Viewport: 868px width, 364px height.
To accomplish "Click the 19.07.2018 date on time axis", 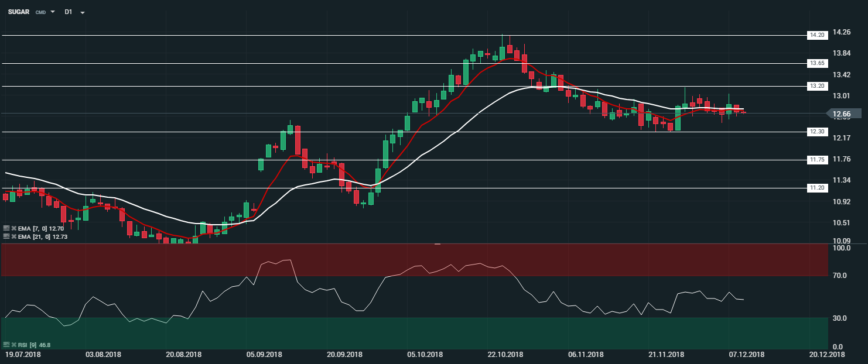I will coord(22,355).
